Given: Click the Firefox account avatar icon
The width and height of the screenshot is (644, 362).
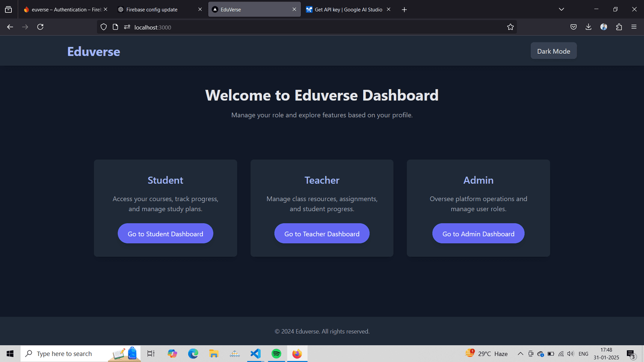Looking at the screenshot, I should coord(604,27).
